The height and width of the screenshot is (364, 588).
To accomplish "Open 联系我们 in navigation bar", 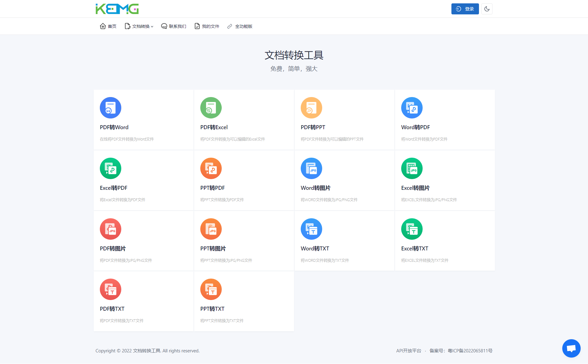I will (x=174, y=26).
